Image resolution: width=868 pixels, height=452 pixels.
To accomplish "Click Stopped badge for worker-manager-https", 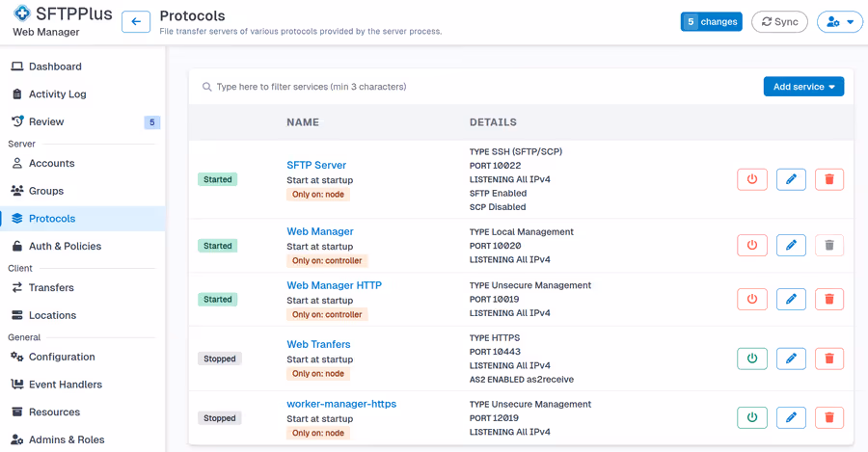I will (x=219, y=418).
